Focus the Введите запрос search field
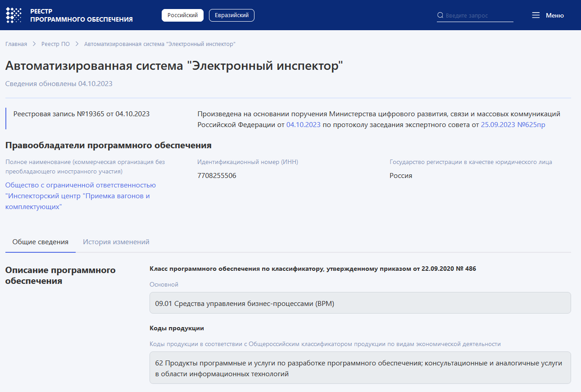 point(478,15)
